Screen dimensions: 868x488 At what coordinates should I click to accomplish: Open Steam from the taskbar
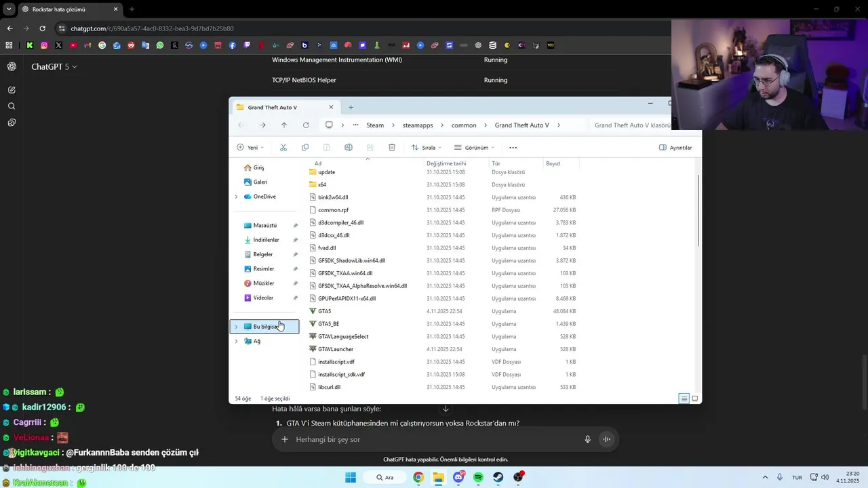pos(498,477)
